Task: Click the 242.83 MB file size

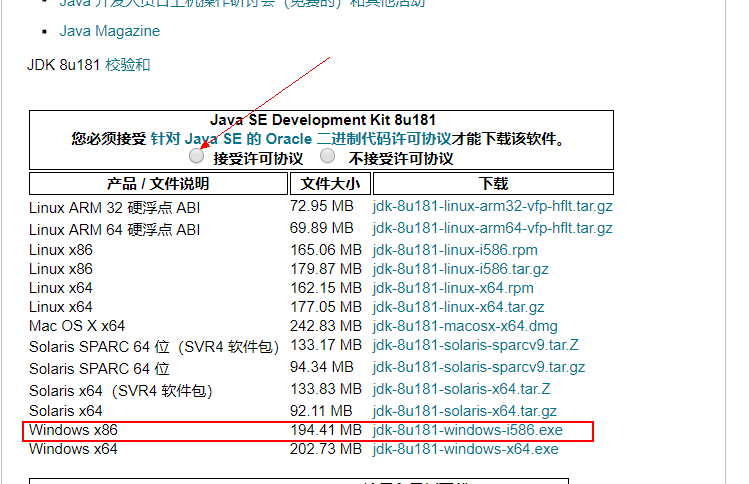Action: pos(326,326)
